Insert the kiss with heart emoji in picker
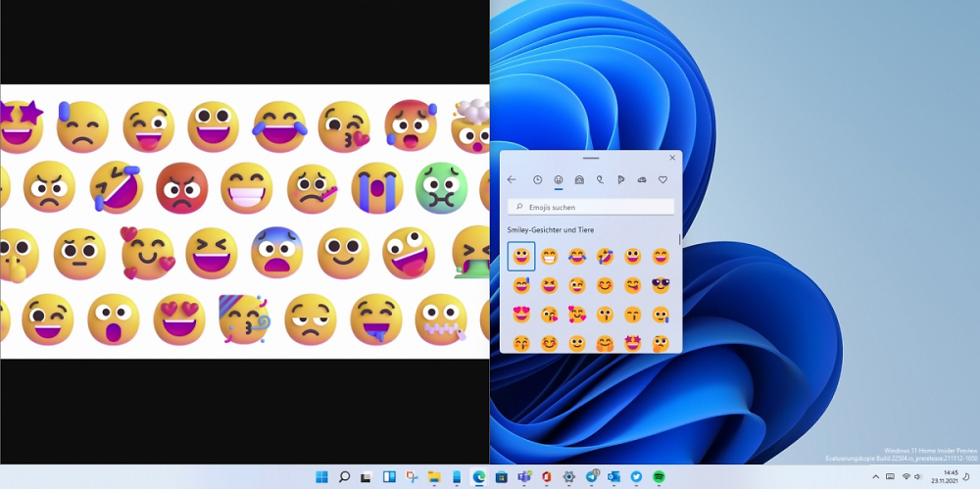The height and width of the screenshot is (489, 980). point(550,315)
